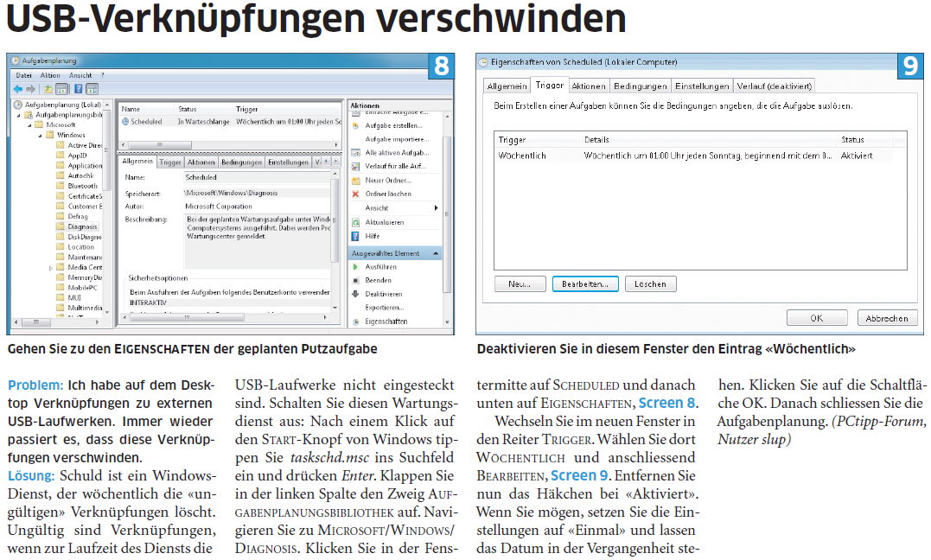Viewport: 931px width, 560px height.
Task: Click Ordner löschen with the red X
Action: (x=388, y=194)
